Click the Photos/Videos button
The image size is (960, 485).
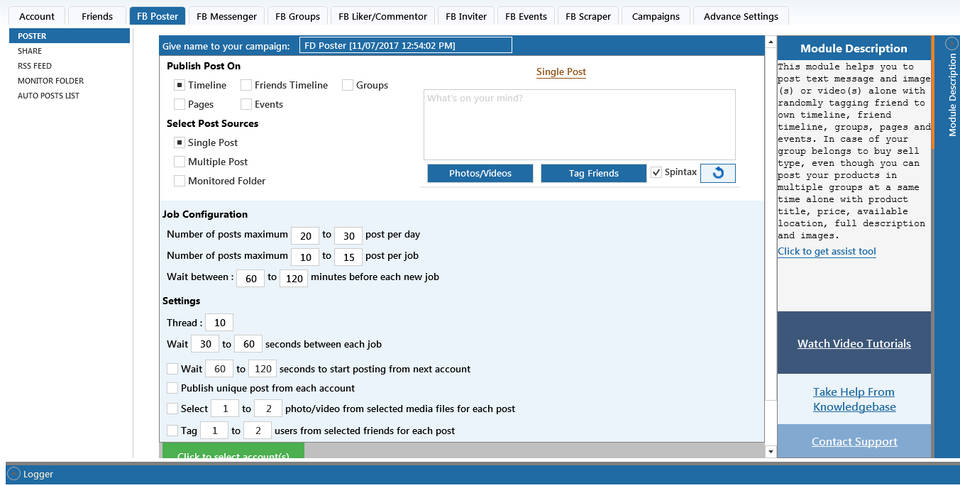click(x=480, y=173)
